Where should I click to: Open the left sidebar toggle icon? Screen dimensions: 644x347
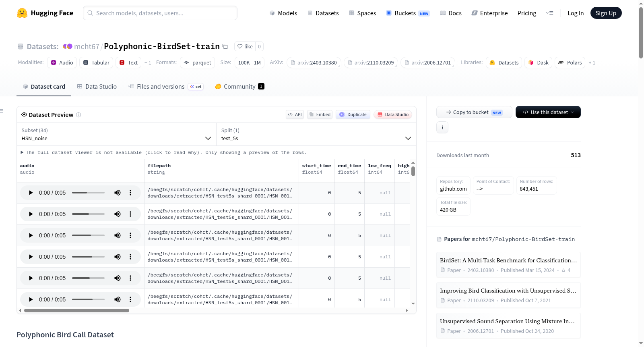[2, 111]
